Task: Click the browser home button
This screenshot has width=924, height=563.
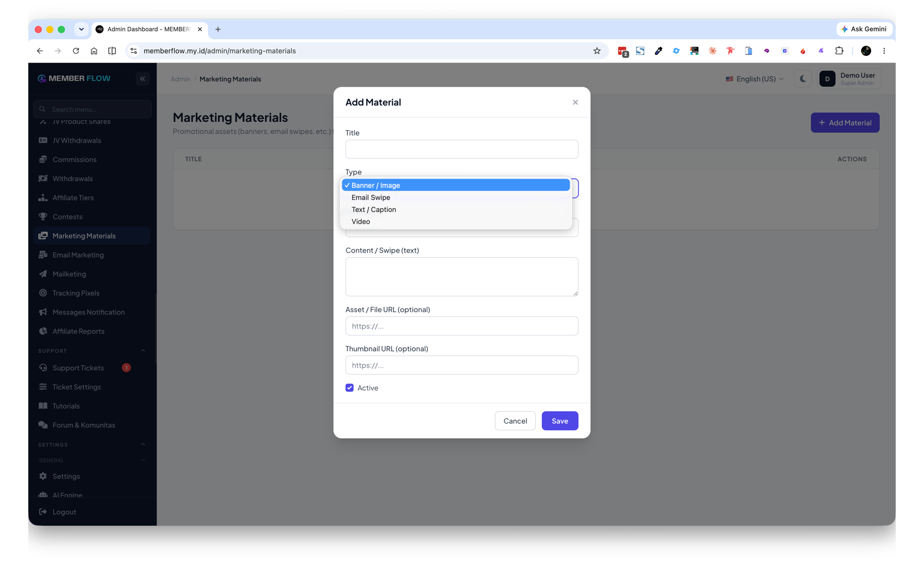Action: [94, 51]
